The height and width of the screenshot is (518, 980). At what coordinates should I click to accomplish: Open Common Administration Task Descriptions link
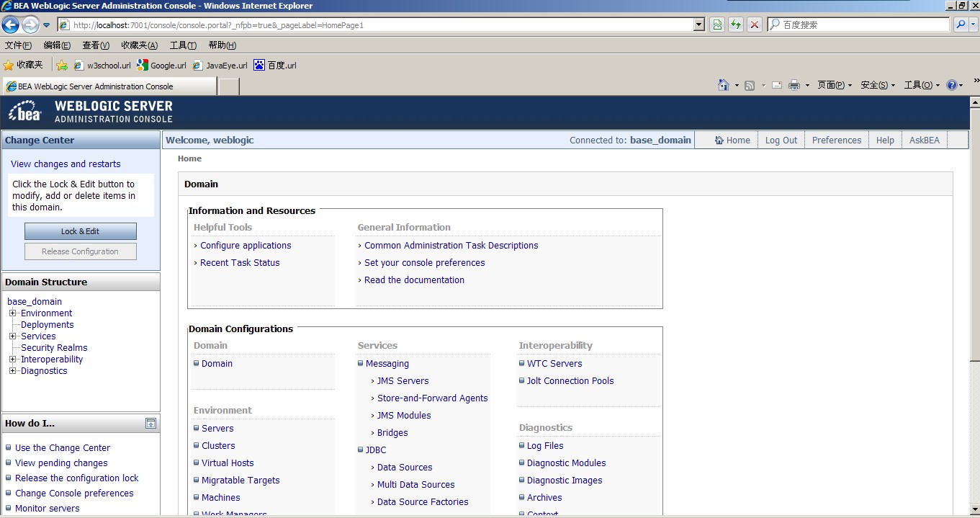pyautogui.click(x=451, y=246)
